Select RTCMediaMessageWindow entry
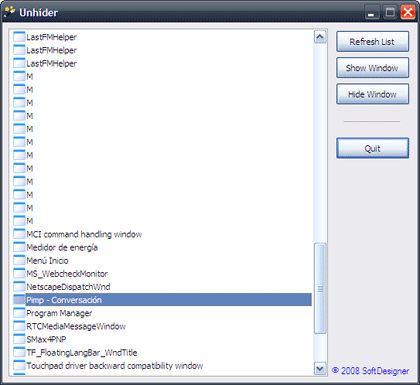This screenshot has width=420, height=385. pos(76,326)
